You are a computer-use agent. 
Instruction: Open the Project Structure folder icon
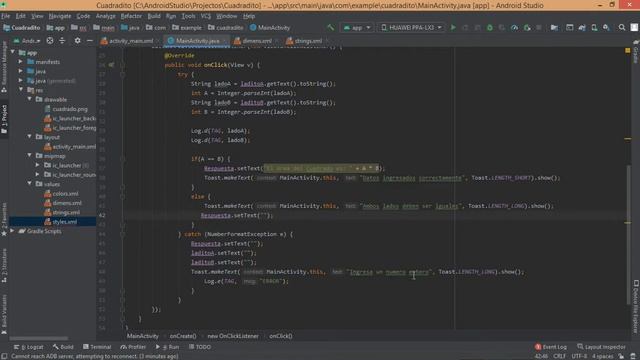[554, 28]
